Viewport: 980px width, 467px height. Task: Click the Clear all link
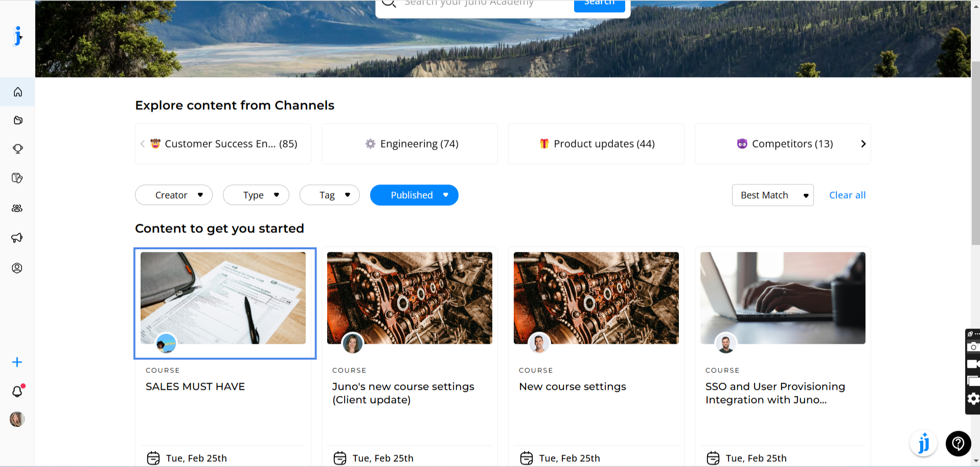click(847, 195)
